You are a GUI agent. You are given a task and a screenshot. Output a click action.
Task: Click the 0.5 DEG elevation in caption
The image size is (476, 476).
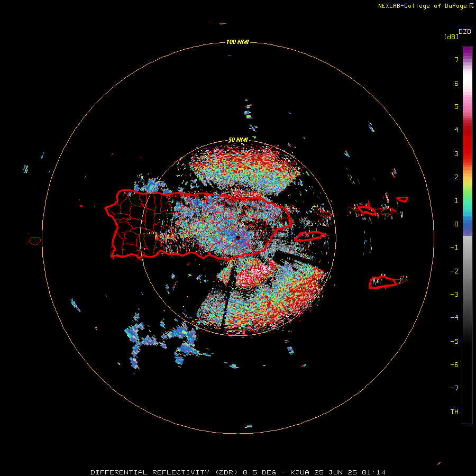tap(259, 472)
